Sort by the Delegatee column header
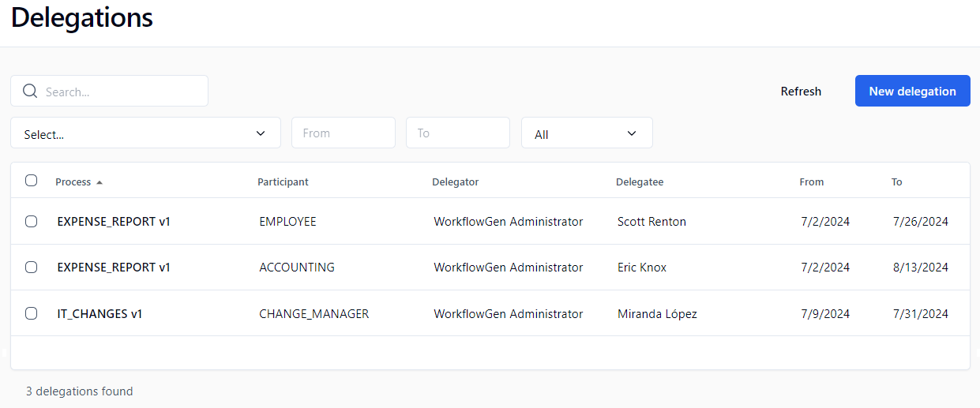This screenshot has width=980, height=408. 639,182
